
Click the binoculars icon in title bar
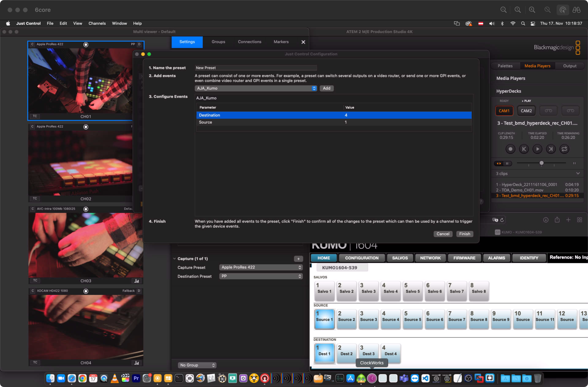click(576, 10)
